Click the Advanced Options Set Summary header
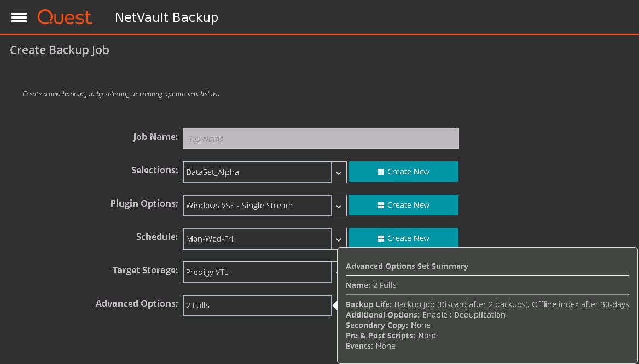Image resolution: width=639 pixels, height=364 pixels. 406,266
